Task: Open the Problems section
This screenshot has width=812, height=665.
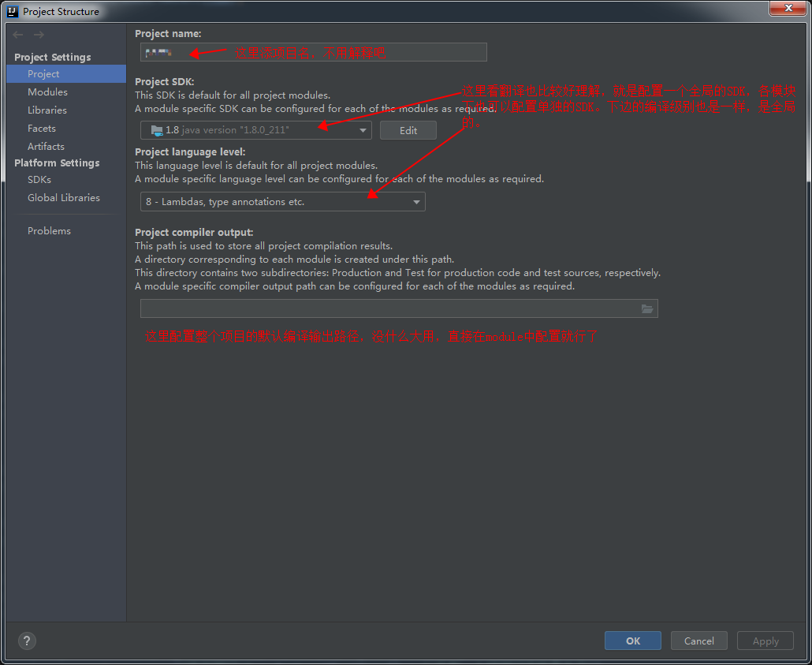Action: coord(49,230)
